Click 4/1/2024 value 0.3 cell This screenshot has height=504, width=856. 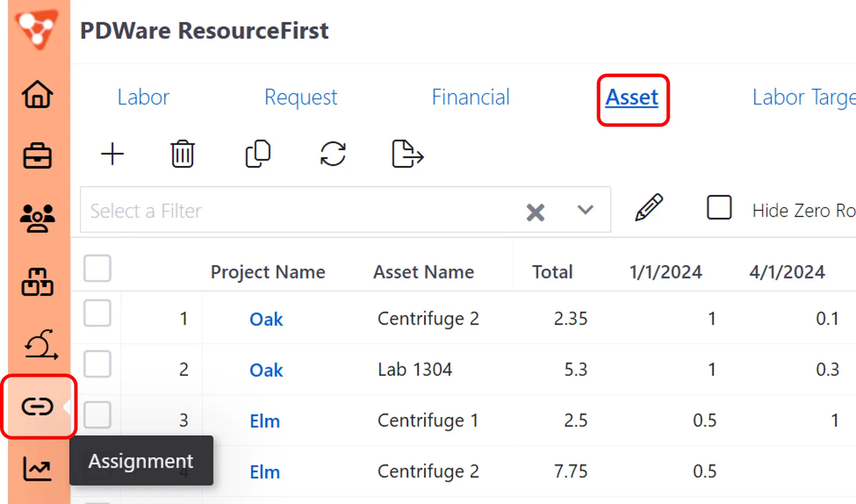827,370
